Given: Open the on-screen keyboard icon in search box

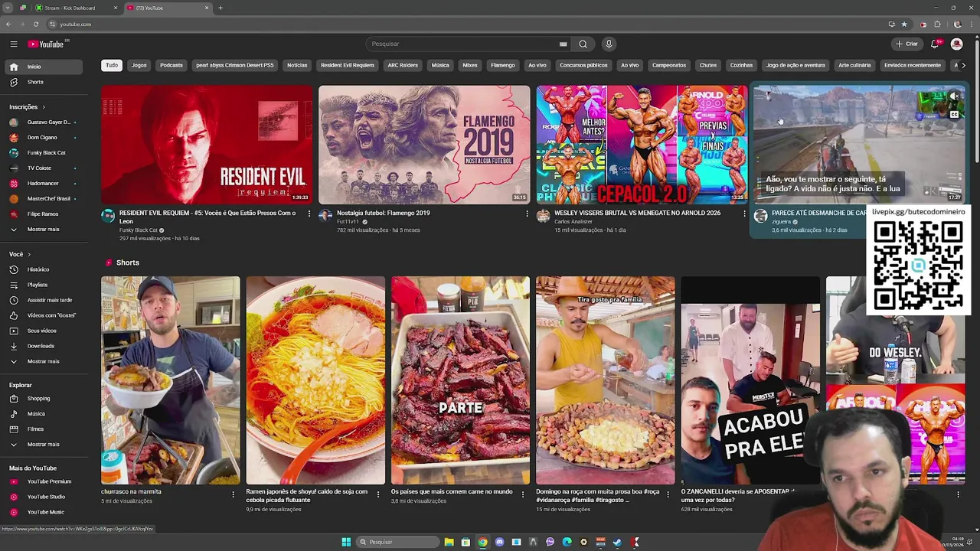Looking at the screenshot, I should coord(563,44).
